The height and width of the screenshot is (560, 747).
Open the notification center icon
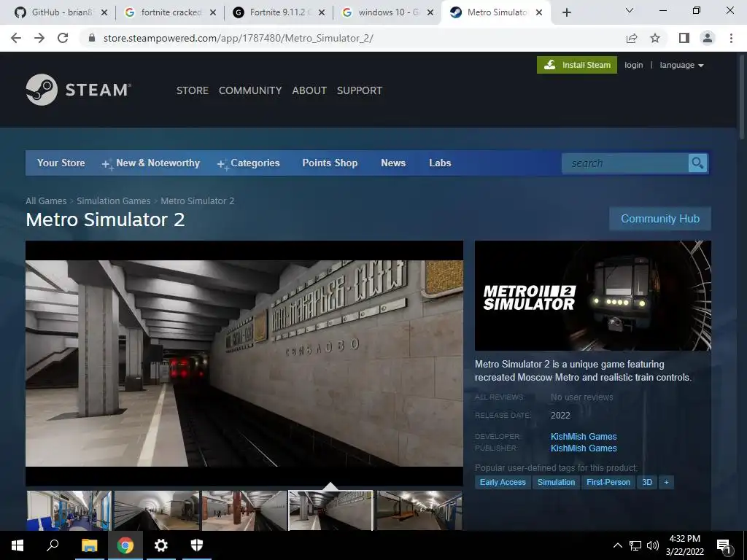click(x=724, y=545)
